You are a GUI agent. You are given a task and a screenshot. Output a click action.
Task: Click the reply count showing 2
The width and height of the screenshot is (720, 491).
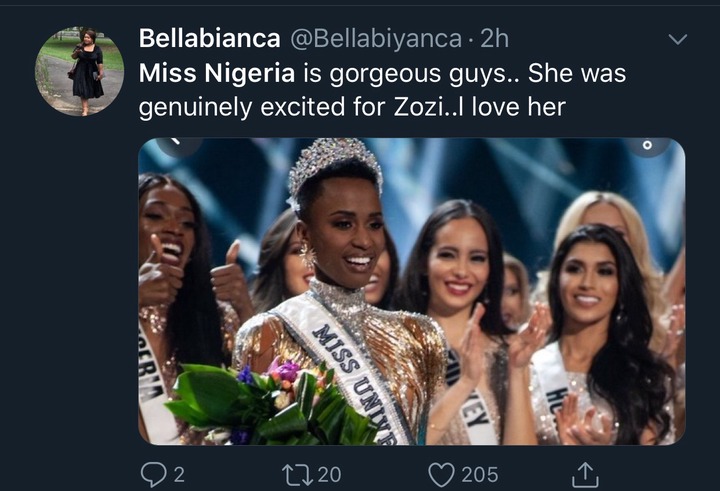click(x=178, y=473)
